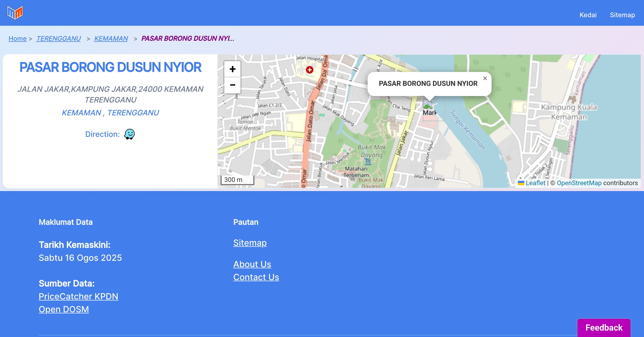The width and height of the screenshot is (644, 337).
Task: Zoom out of the map
Action: tap(232, 85)
